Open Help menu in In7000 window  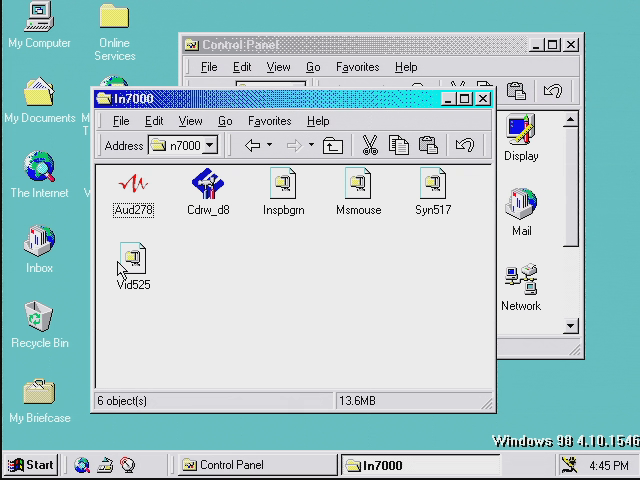(318, 121)
